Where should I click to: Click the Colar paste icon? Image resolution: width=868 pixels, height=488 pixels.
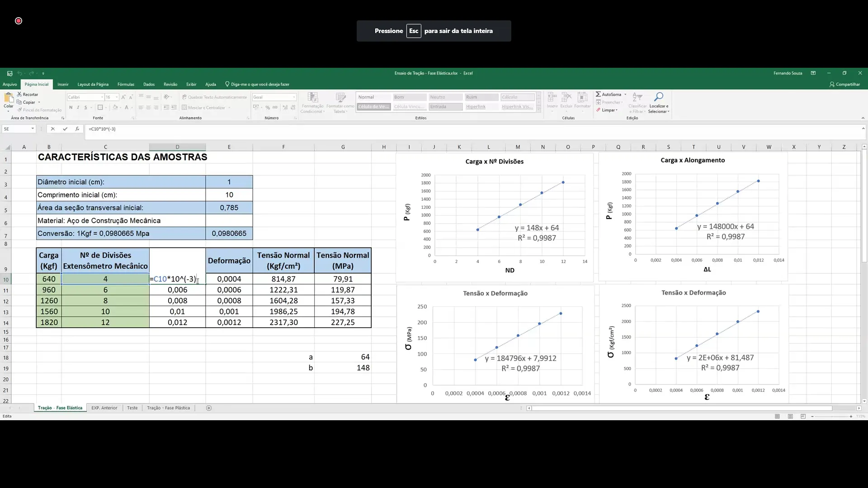[9, 98]
